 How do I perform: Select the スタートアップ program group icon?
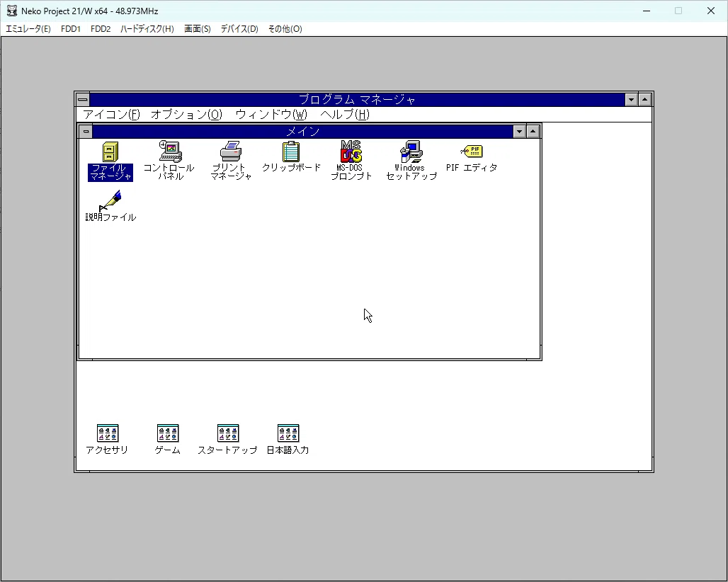pos(228,433)
